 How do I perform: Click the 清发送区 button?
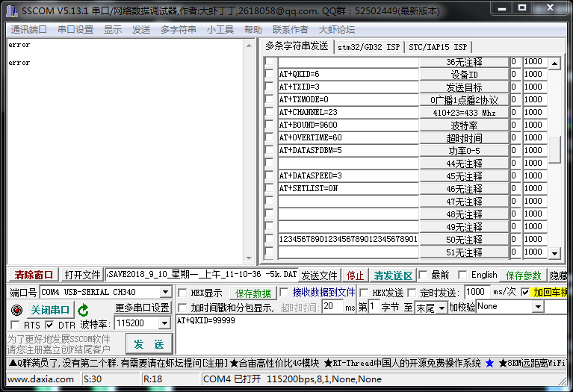coord(393,276)
